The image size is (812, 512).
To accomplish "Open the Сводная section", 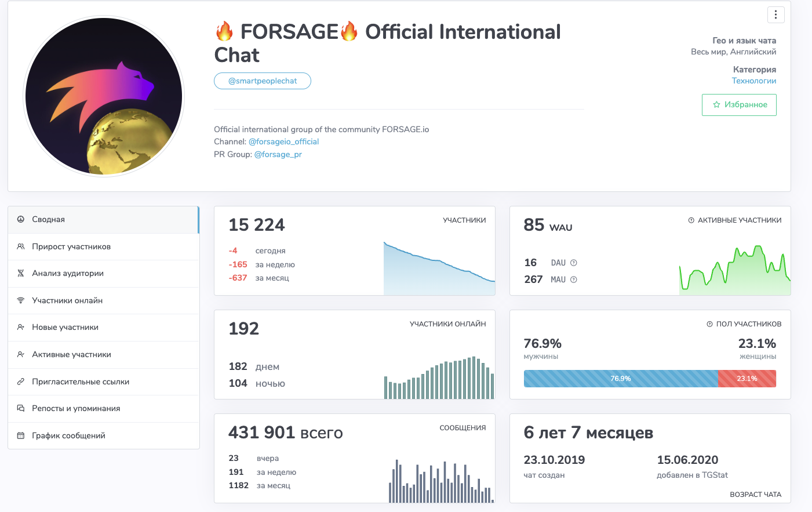I will click(x=104, y=220).
